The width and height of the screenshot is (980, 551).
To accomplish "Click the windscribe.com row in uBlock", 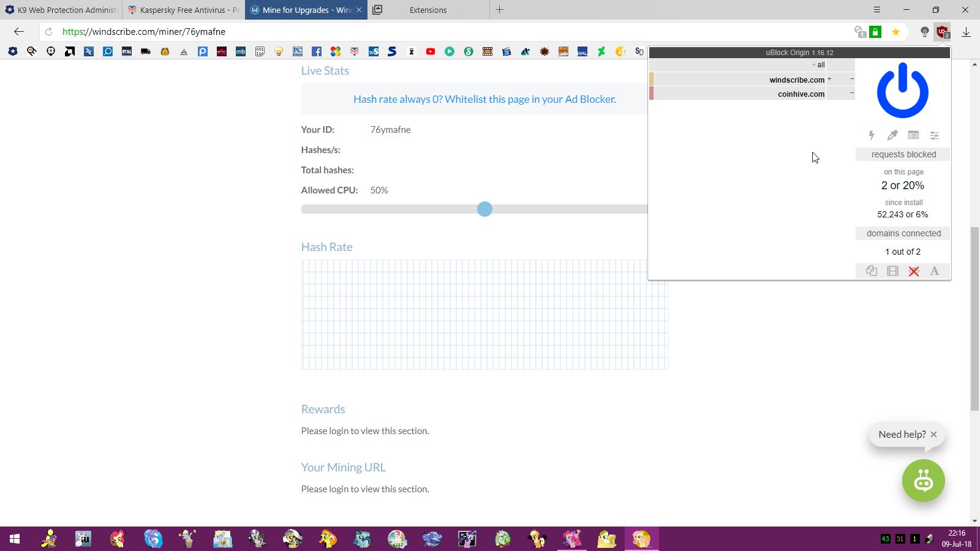I will [752, 80].
